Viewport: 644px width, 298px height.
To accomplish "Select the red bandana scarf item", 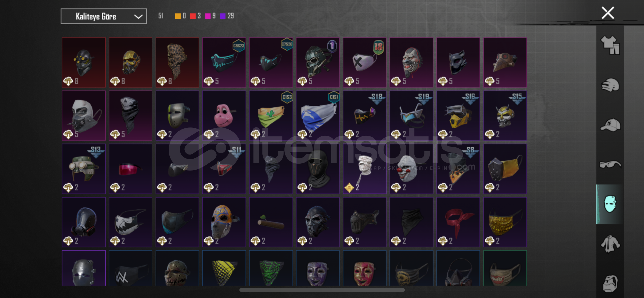I will [458, 222].
